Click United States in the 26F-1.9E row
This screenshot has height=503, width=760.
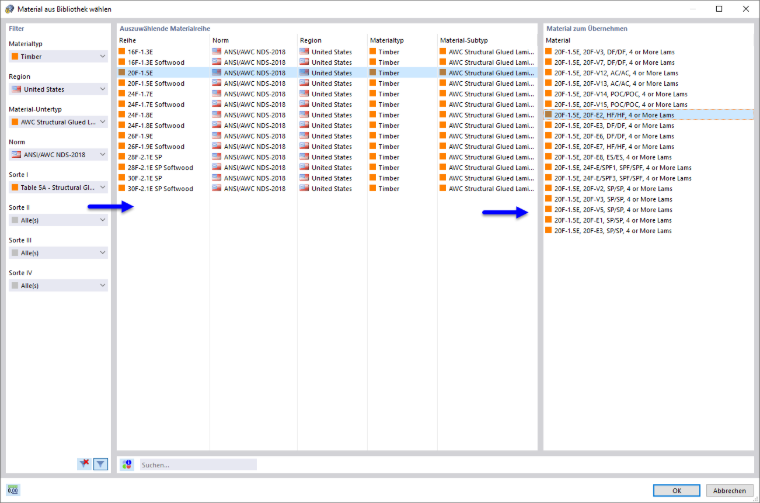(x=332, y=136)
